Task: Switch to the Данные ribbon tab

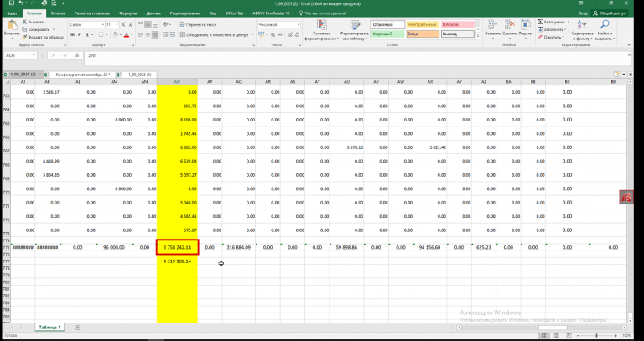Action: [x=152, y=13]
